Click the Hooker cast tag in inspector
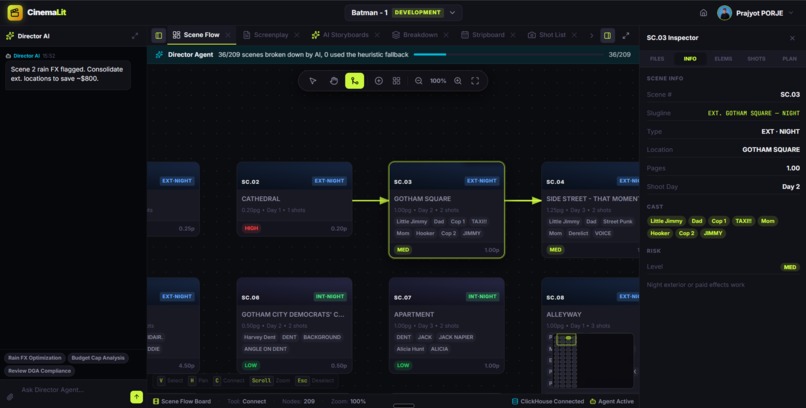The height and width of the screenshot is (408, 806). pyautogui.click(x=660, y=233)
